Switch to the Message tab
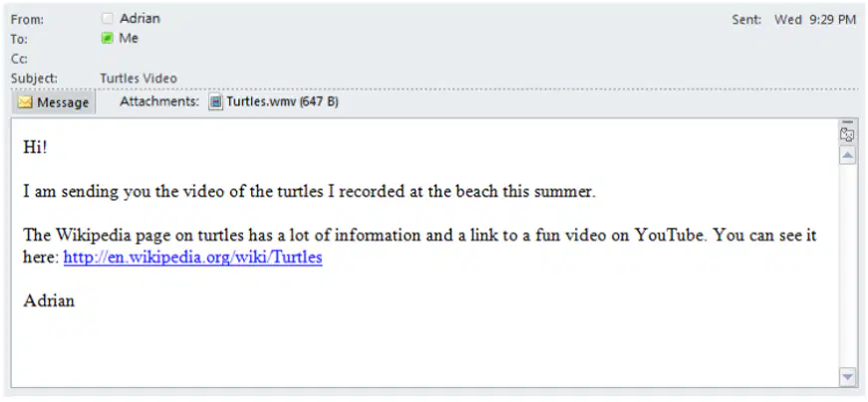This screenshot has height=402, width=868. tap(54, 103)
